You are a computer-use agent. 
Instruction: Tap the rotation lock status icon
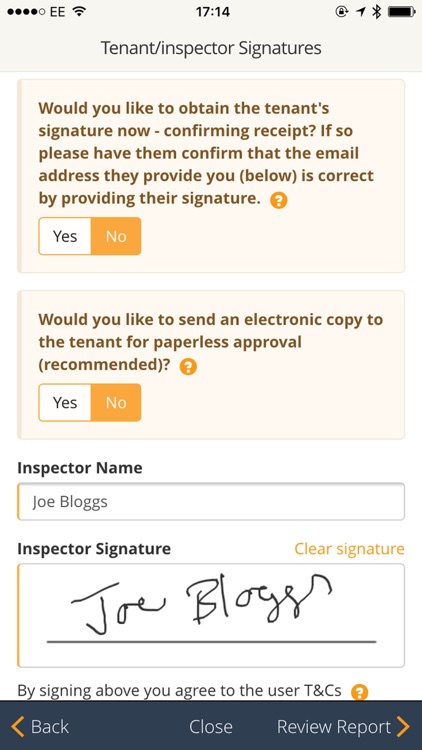point(342,12)
